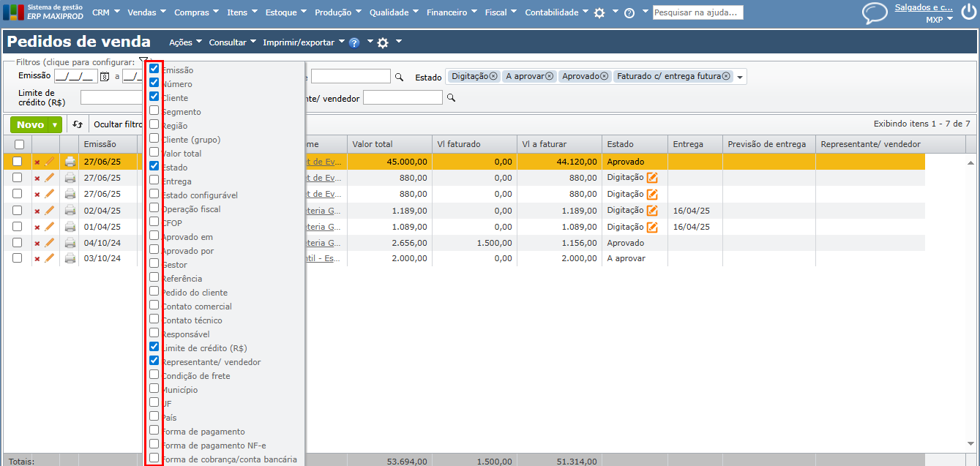Screen dimensions: 980x466
Task: Click the magnifier beside Representante/vendedor field
Action: pyautogui.click(x=452, y=97)
